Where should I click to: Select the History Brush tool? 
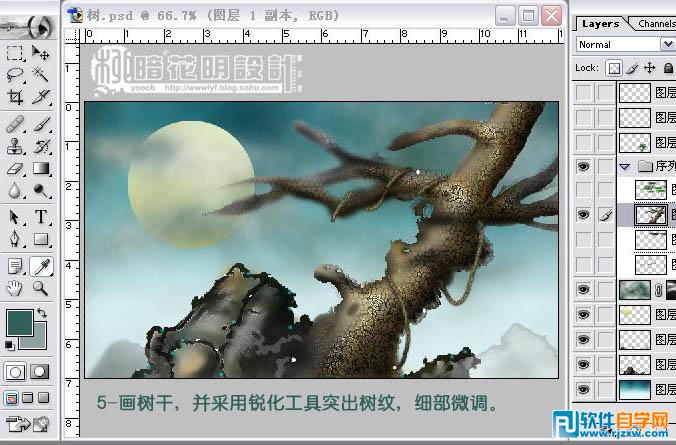[x=41, y=146]
